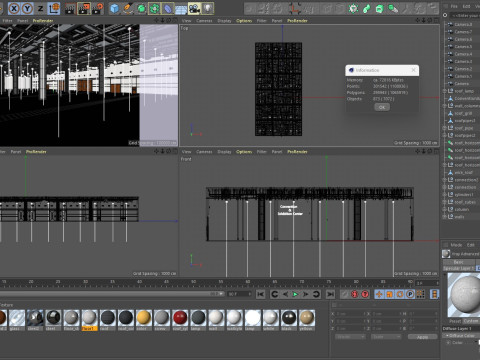480x360 pixels.
Task: Toggle scale keyframe recording icon
Action: [389, 294]
